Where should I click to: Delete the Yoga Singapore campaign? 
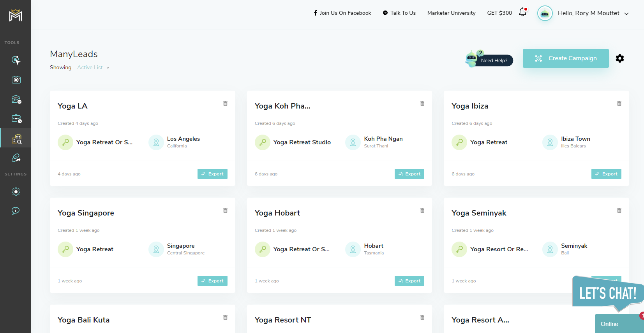(x=225, y=210)
